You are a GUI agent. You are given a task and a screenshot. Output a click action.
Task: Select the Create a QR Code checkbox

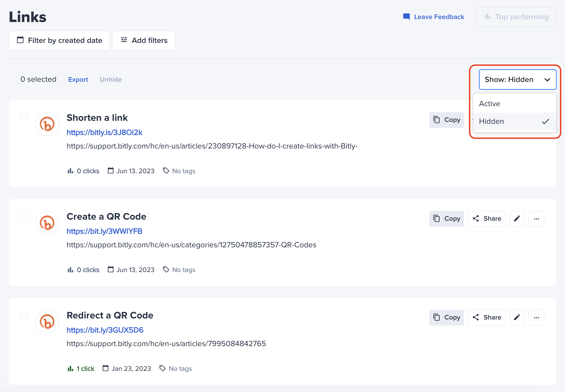click(x=24, y=216)
